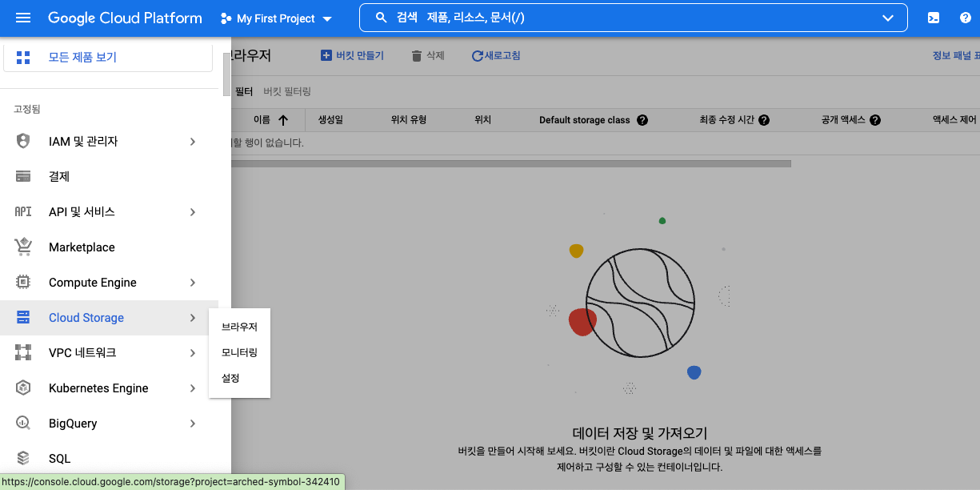The width and height of the screenshot is (980, 490).
Task: Open SQL menu item
Action: [x=110, y=458]
